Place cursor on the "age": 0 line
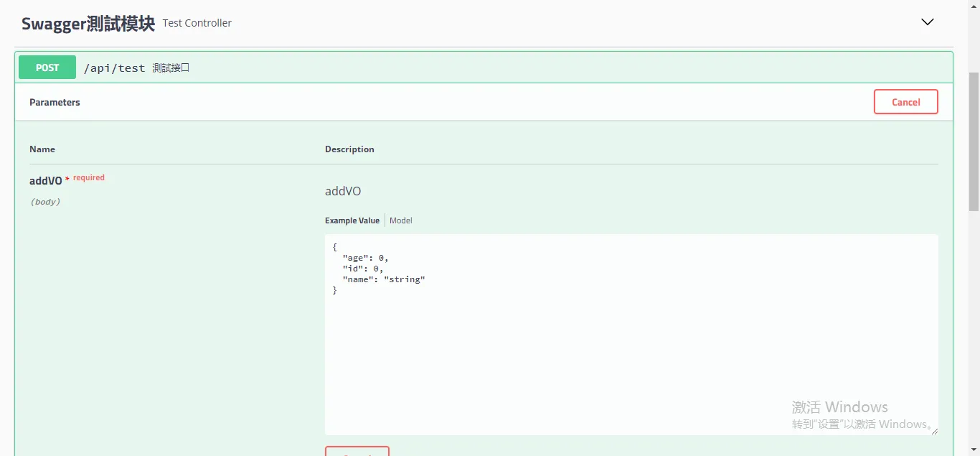 tap(365, 258)
